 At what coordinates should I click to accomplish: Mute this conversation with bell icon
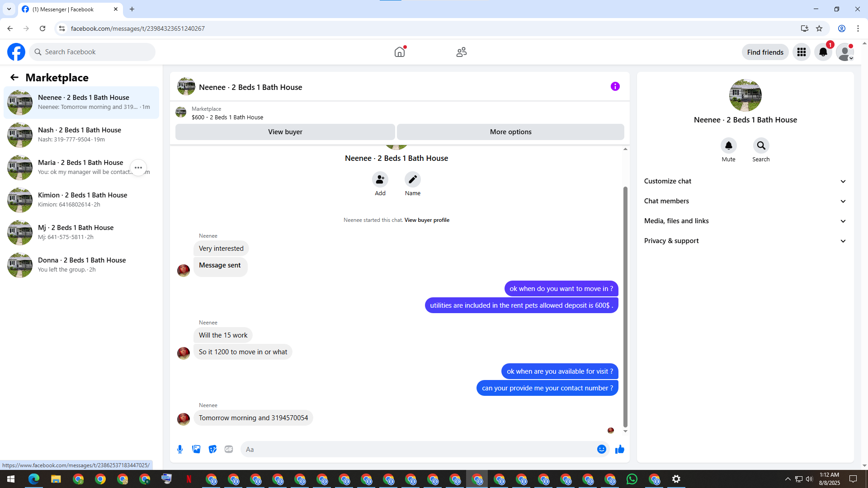[x=728, y=146]
